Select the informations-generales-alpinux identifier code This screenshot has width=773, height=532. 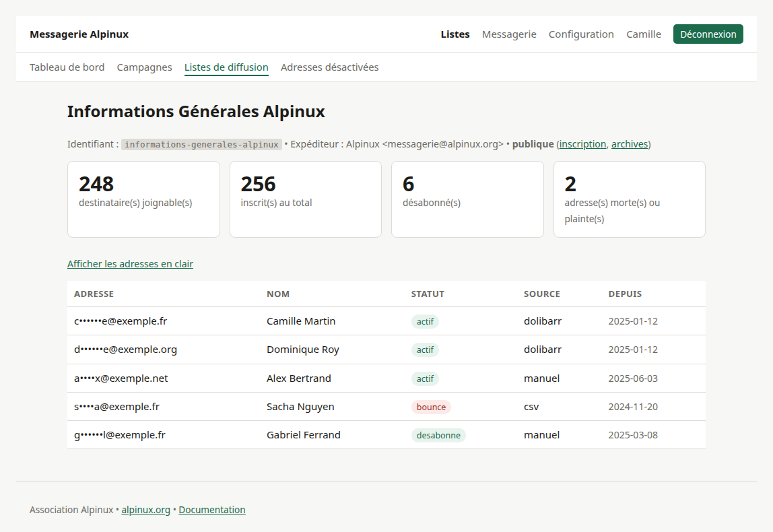201,145
